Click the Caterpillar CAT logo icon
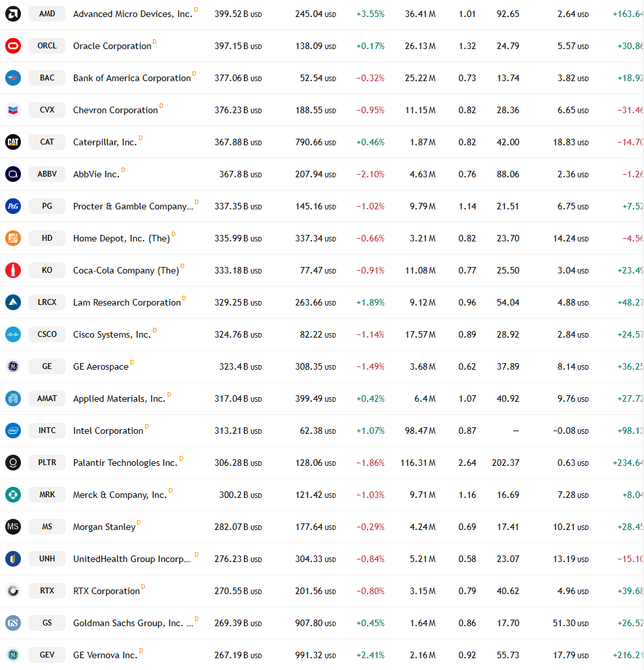644x670 pixels. (13, 142)
